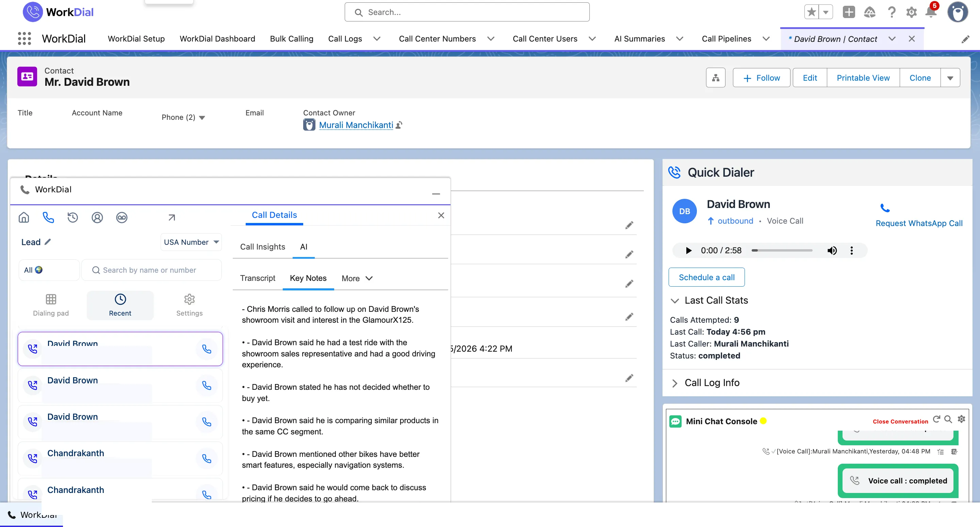
Task: Pop out the softphone with arrow icon
Action: [x=171, y=217]
